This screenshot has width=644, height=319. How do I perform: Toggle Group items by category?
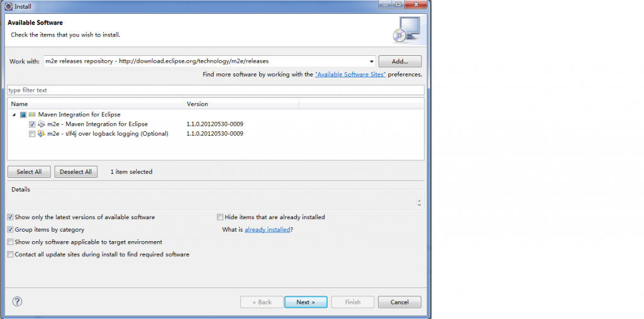[x=10, y=230]
